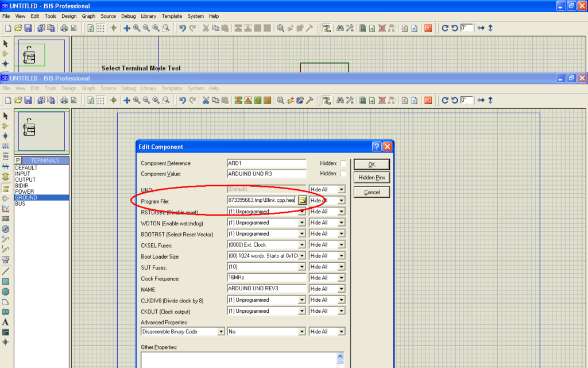The width and height of the screenshot is (588, 368).
Task: Click the Hidden Pins button
Action: pos(372,178)
